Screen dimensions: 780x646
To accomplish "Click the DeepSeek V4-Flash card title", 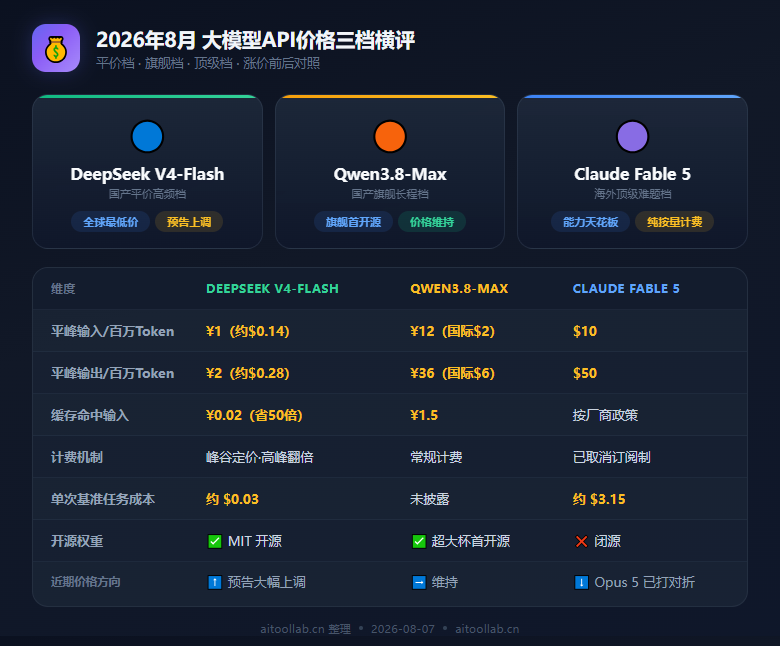I will click(x=147, y=174).
